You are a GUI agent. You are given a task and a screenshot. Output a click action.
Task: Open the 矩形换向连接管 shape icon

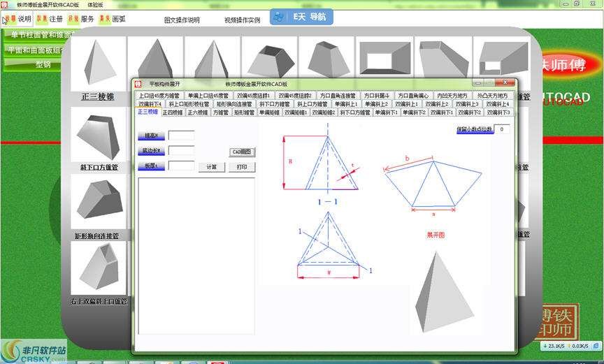coord(99,201)
